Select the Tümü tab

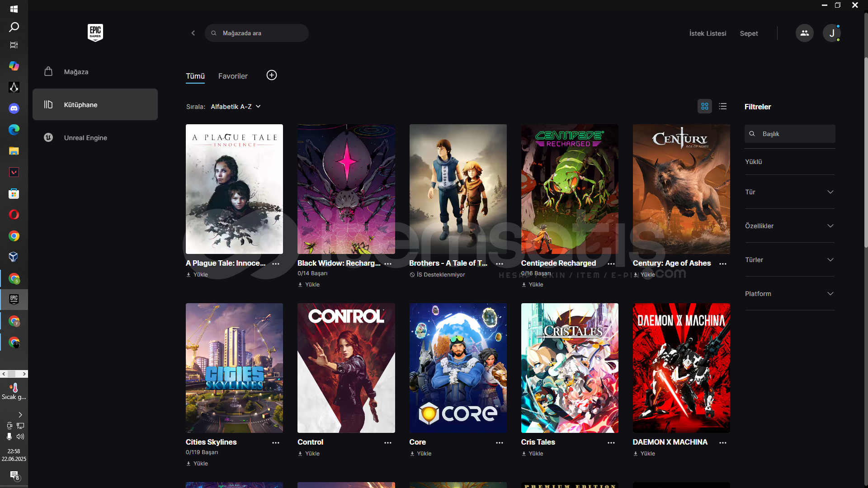click(x=195, y=76)
